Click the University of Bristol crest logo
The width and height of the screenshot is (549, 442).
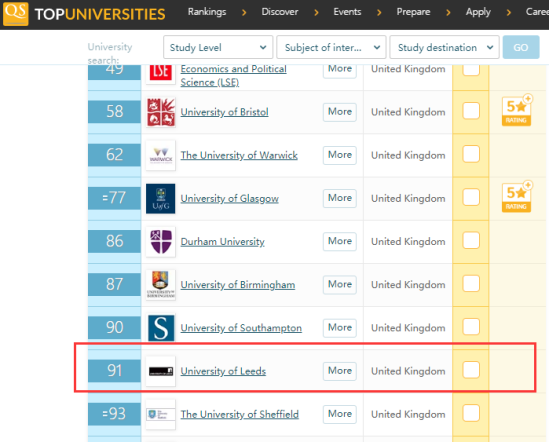161,112
